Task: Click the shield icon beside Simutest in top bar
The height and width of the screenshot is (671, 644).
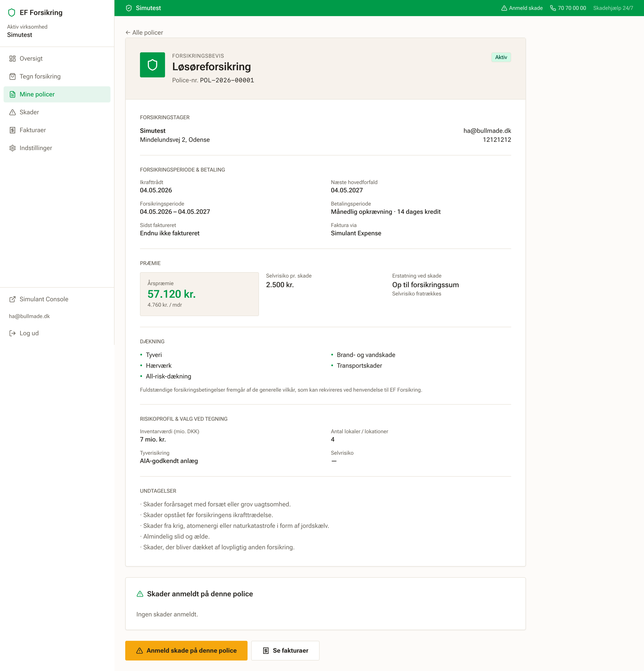Action: pyautogui.click(x=129, y=8)
